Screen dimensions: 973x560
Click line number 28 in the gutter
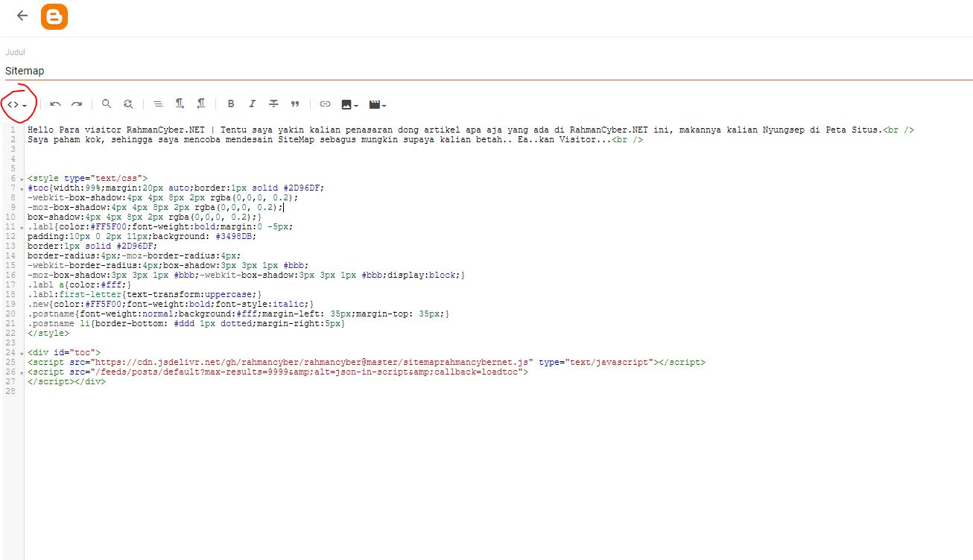[10, 392]
